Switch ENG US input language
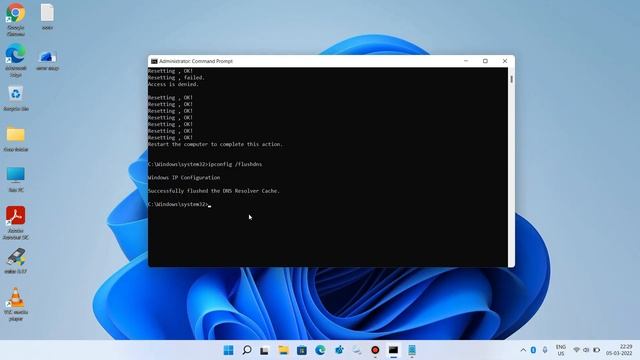This screenshot has height=360, width=640. [x=561, y=350]
